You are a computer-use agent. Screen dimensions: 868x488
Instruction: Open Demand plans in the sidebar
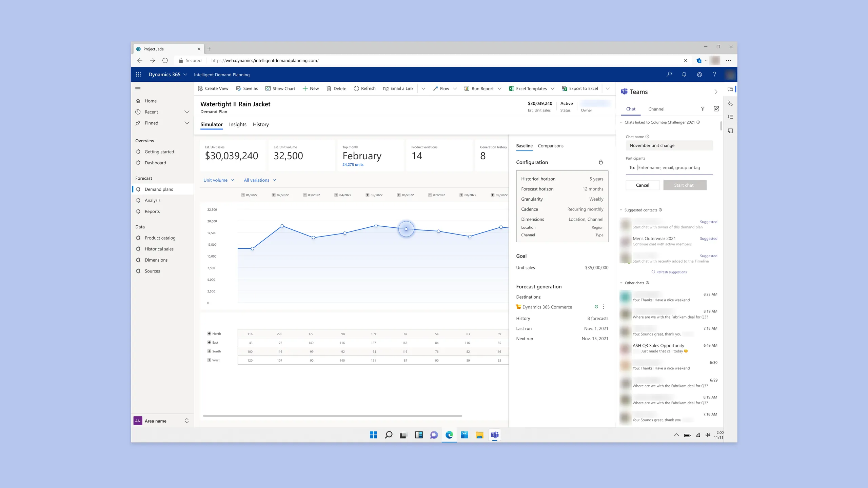pyautogui.click(x=163, y=189)
